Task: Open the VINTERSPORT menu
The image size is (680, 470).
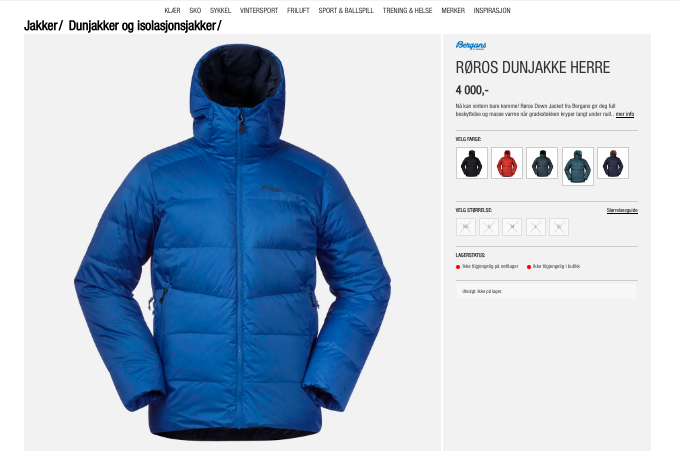Action: tap(259, 10)
